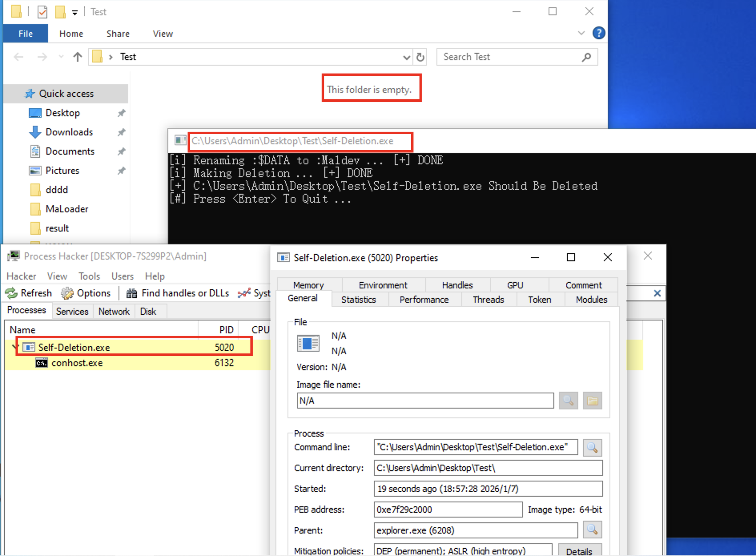Expand the address bar history dropdown

pos(406,57)
